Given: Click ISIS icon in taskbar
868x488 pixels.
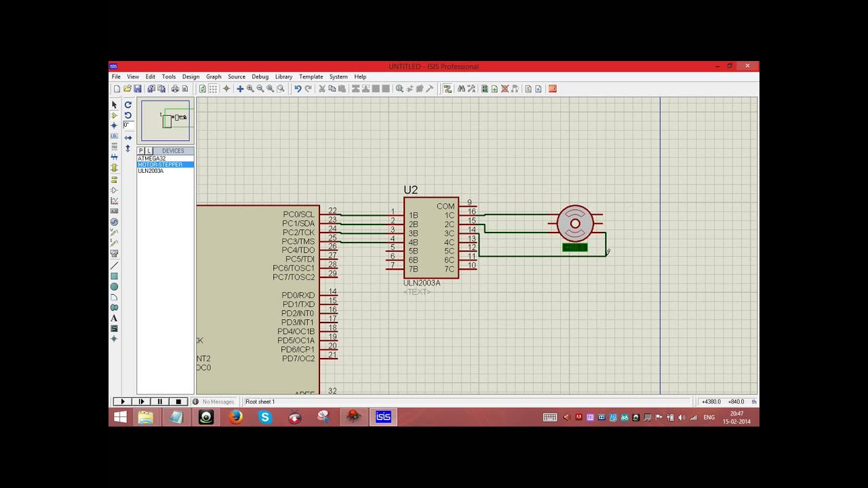Looking at the screenshot, I should point(383,417).
